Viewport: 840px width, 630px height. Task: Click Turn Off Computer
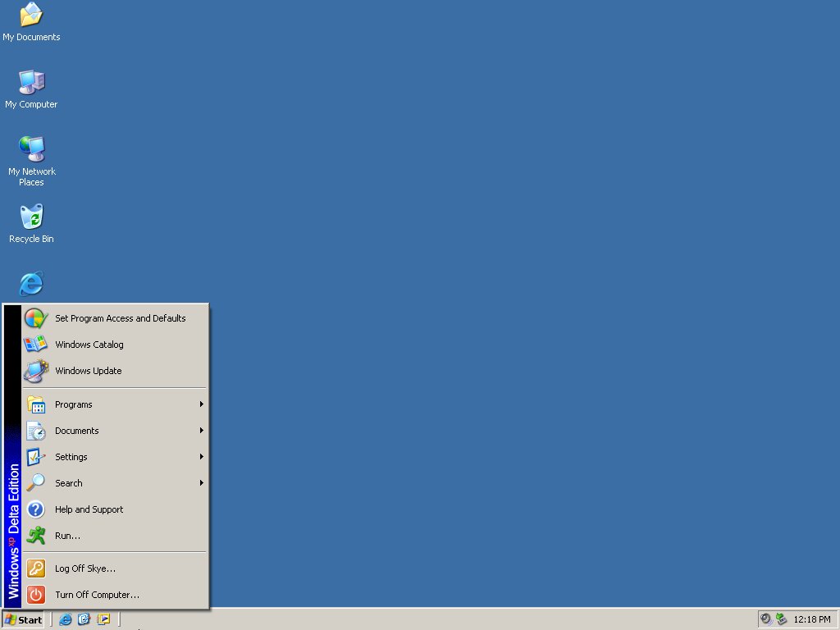point(97,595)
